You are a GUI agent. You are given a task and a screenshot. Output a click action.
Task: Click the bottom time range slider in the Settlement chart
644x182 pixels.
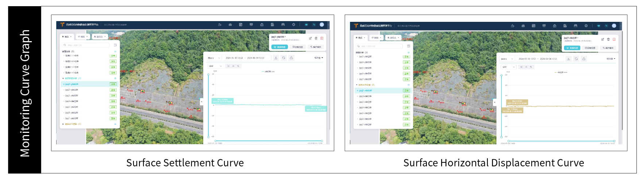coord(269,141)
